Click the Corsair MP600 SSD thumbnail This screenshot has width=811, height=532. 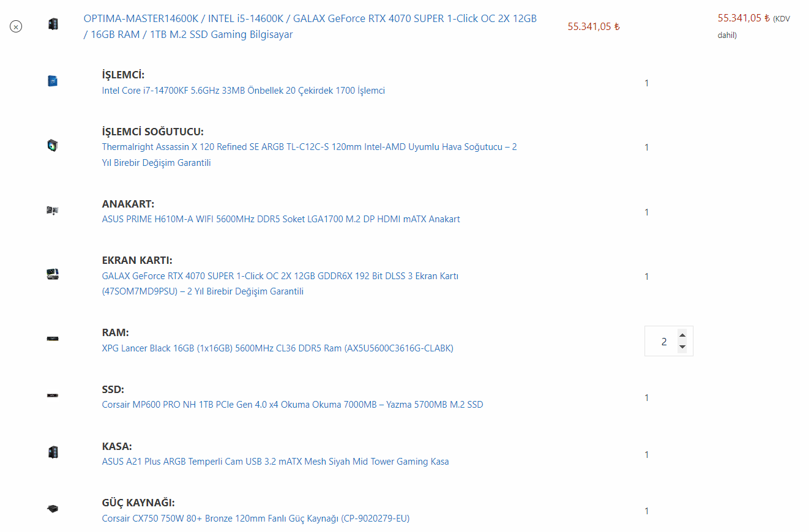tap(53, 395)
